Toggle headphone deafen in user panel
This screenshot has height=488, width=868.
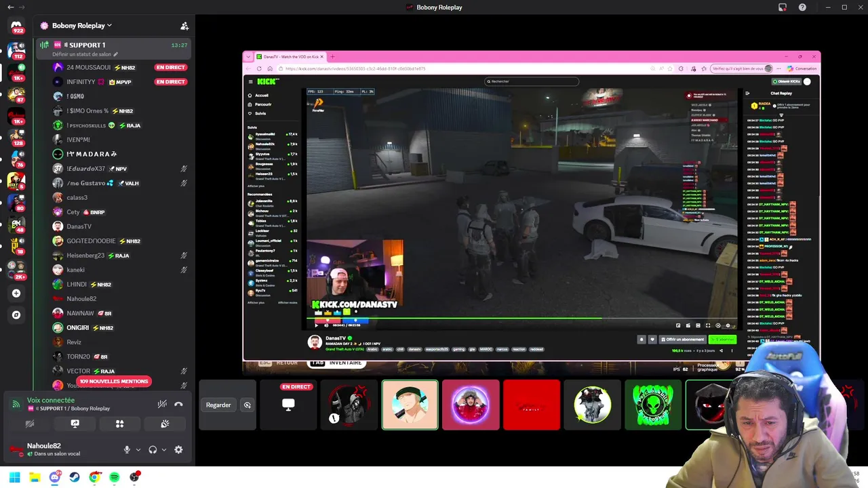(x=153, y=449)
